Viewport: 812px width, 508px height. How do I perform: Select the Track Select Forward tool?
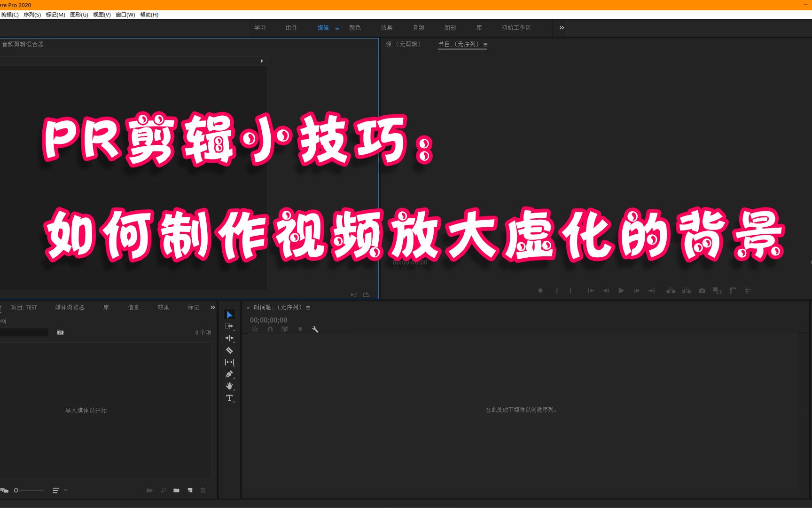click(x=229, y=326)
